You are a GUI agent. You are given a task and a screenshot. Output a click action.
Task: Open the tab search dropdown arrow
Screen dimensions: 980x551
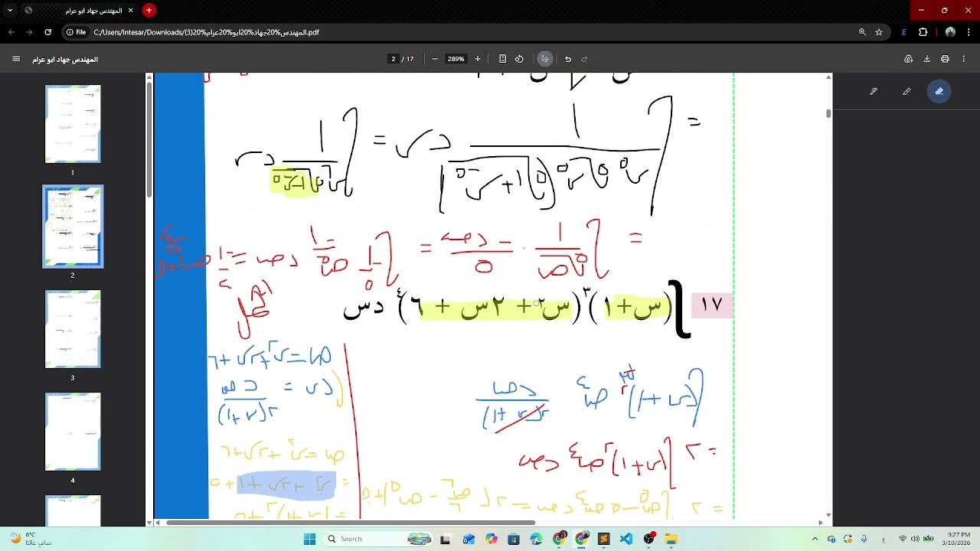click(x=10, y=10)
